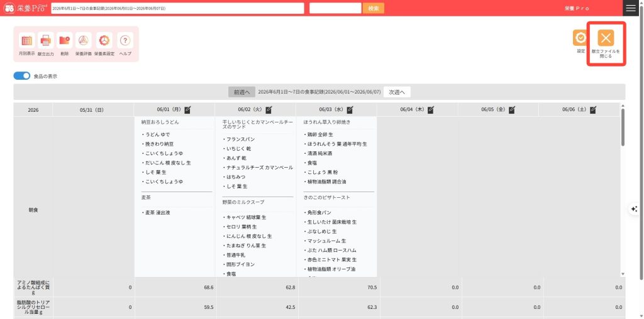Close the menu file (献立ファイルを閉じる)
This screenshot has height=319, width=644.
pos(606,38)
